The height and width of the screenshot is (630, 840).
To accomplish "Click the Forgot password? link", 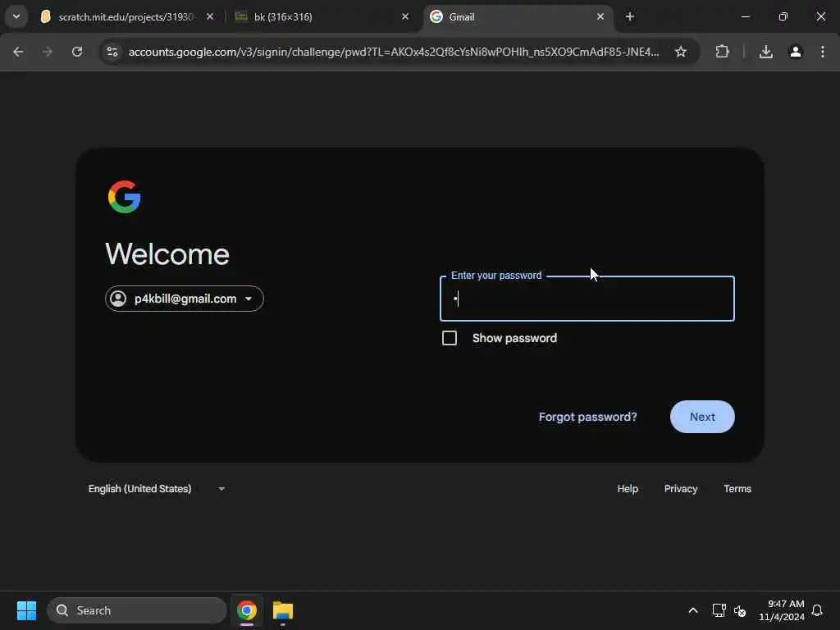I will 587,417.
